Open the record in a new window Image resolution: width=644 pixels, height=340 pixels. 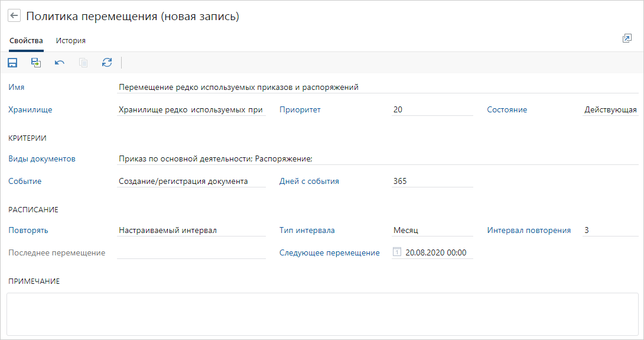tap(627, 38)
